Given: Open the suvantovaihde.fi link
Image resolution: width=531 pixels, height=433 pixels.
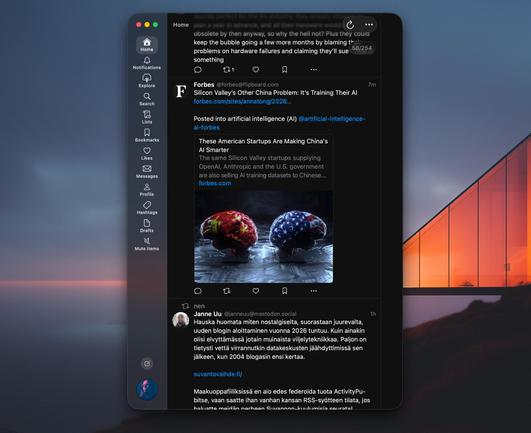Looking at the screenshot, I should coord(218,374).
